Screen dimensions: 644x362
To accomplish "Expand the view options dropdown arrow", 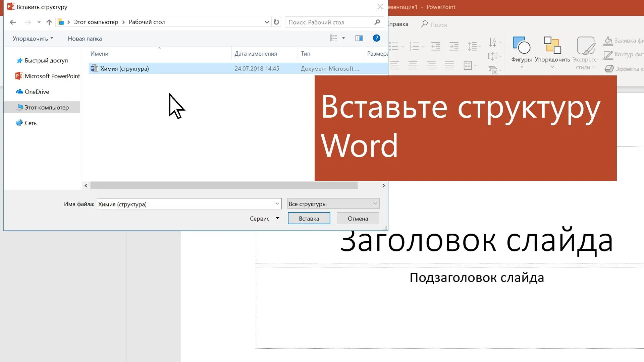I will coord(343,38).
